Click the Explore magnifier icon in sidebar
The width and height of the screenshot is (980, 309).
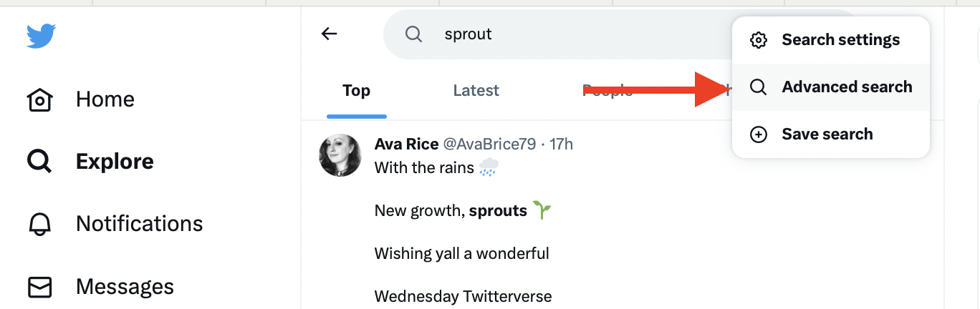[40, 162]
